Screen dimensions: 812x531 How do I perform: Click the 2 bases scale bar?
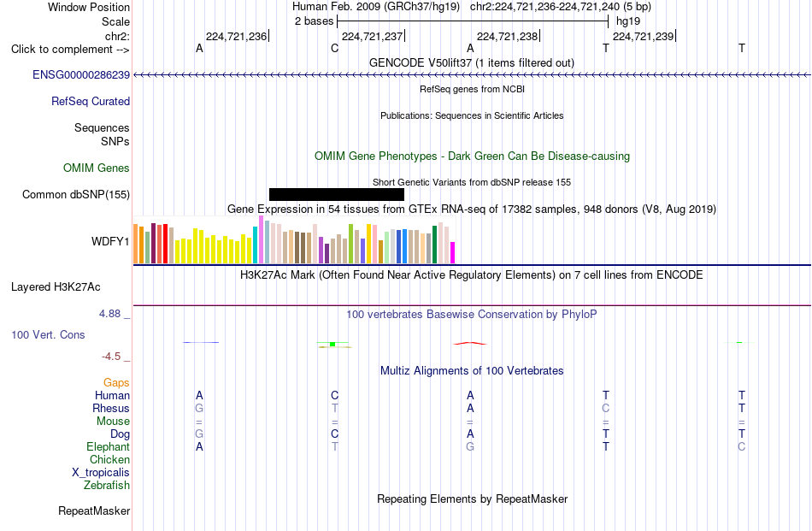473,21
